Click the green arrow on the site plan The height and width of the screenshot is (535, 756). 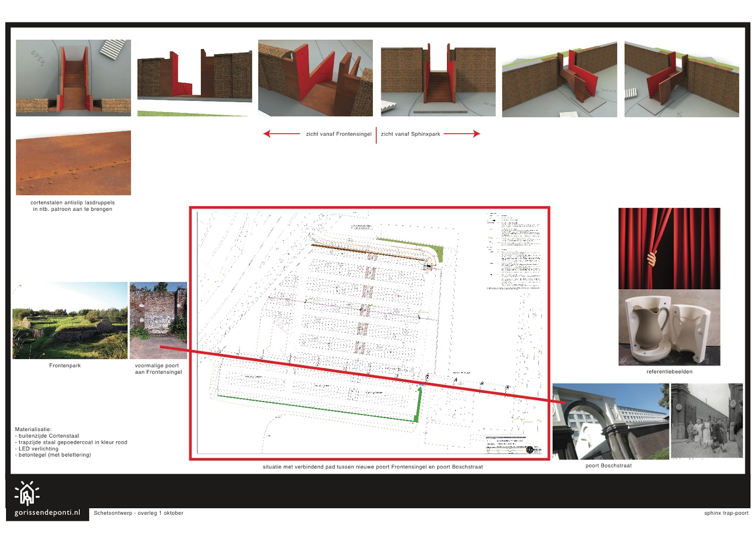coord(418,404)
